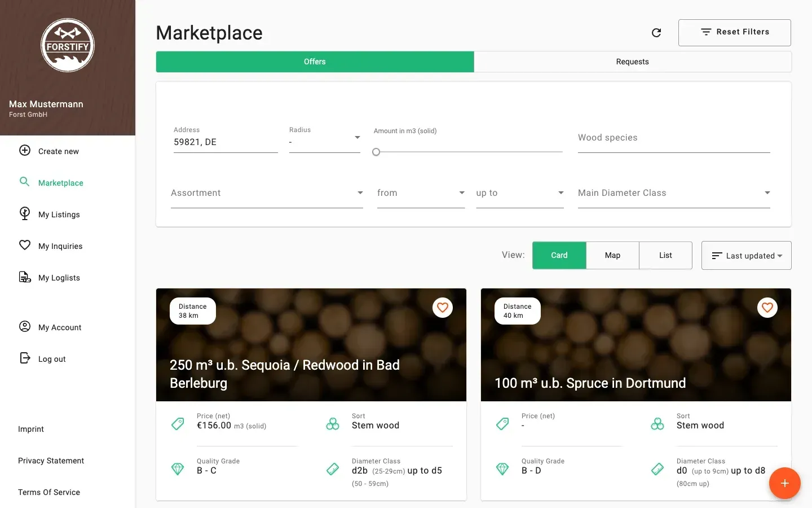Click the My Listings tree icon
The height and width of the screenshot is (508, 812).
coord(25,213)
